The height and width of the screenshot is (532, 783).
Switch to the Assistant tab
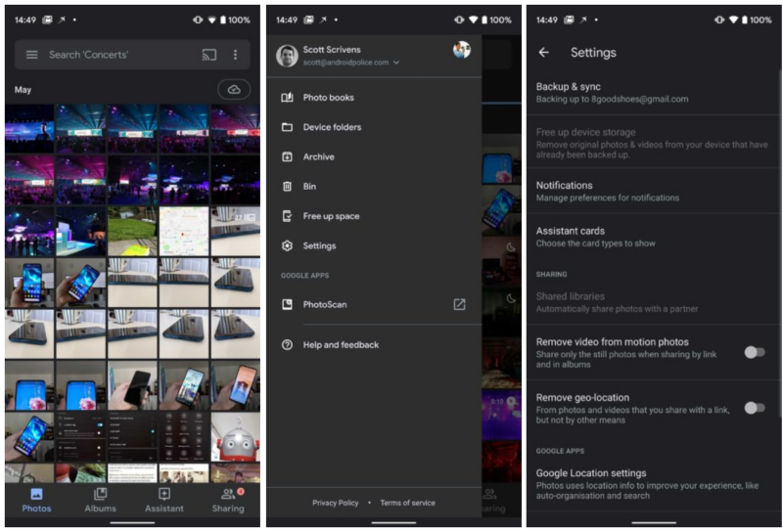[163, 501]
